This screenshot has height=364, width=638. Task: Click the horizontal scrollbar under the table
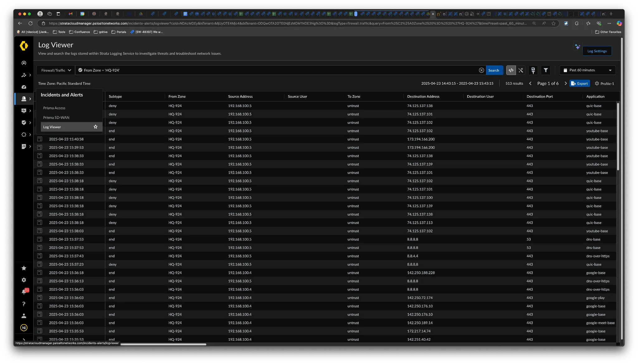click(x=163, y=344)
